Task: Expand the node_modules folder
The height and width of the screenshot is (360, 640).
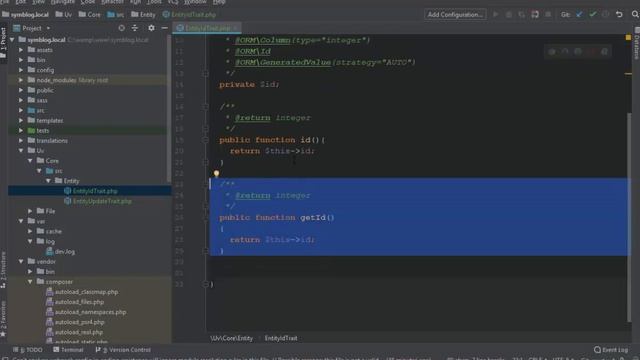Action: click(21, 80)
